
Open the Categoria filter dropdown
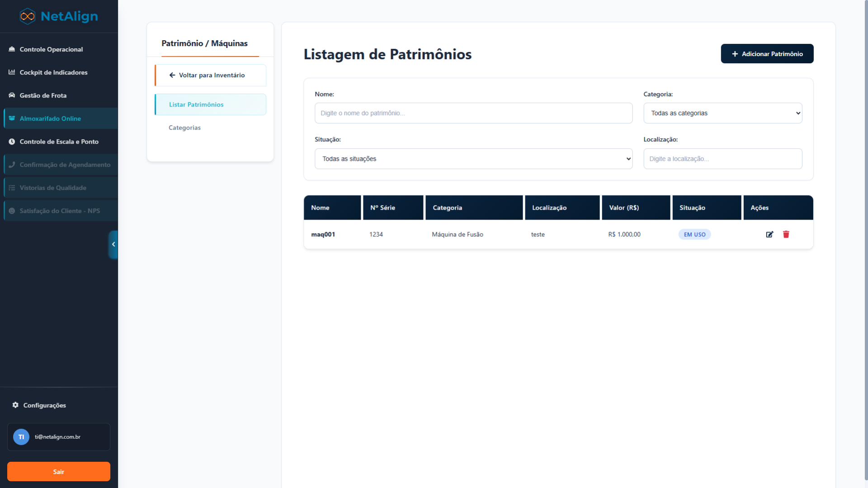722,113
